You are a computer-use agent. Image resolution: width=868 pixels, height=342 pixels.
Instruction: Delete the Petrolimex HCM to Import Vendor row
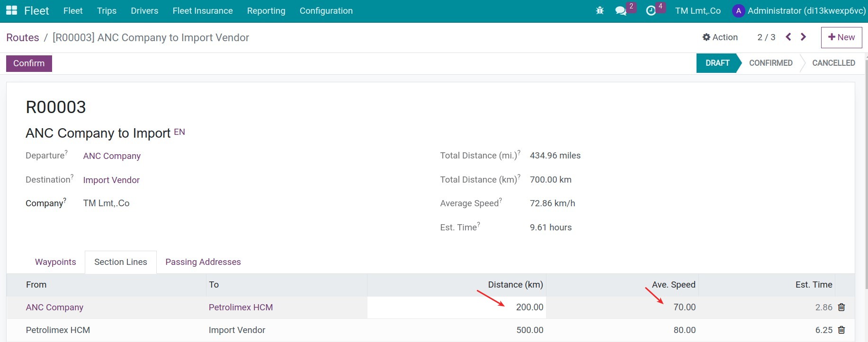[841, 330]
